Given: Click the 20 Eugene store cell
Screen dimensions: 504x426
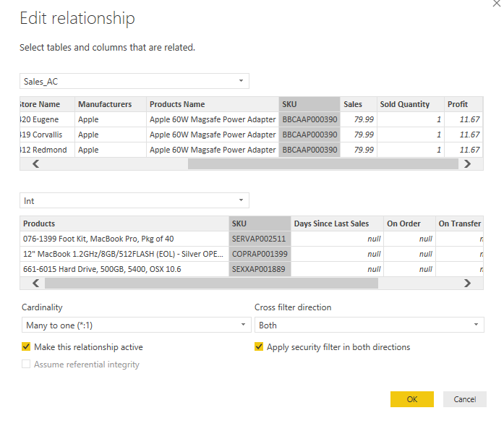Looking at the screenshot, I should point(47,119).
